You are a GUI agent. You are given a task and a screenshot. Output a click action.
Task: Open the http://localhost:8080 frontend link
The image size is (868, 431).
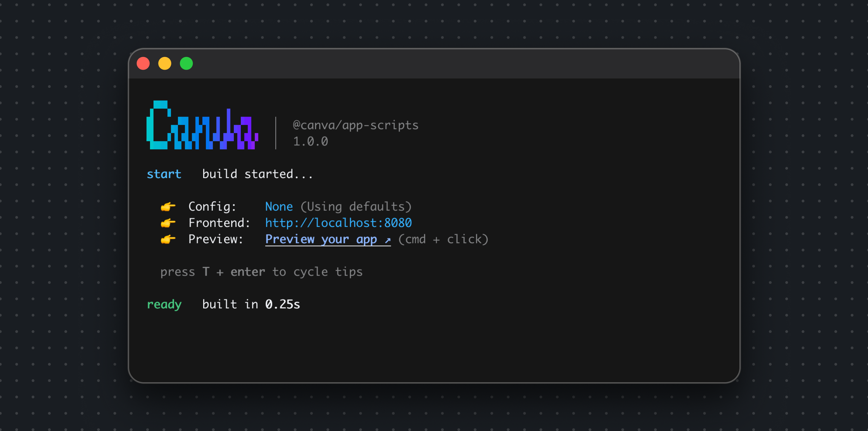[x=338, y=223]
